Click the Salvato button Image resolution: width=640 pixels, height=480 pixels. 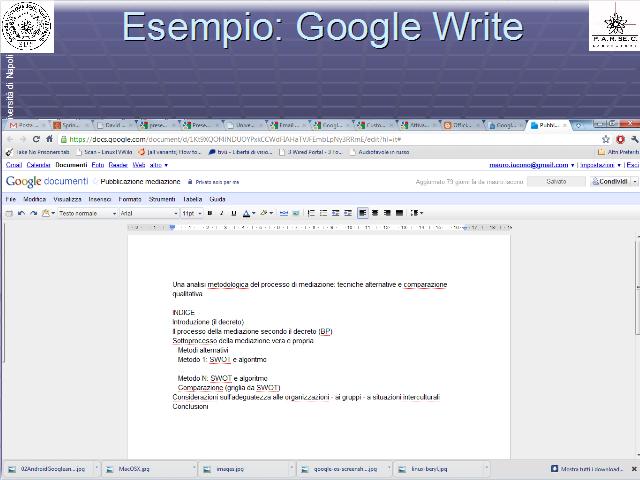(x=556, y=181)
